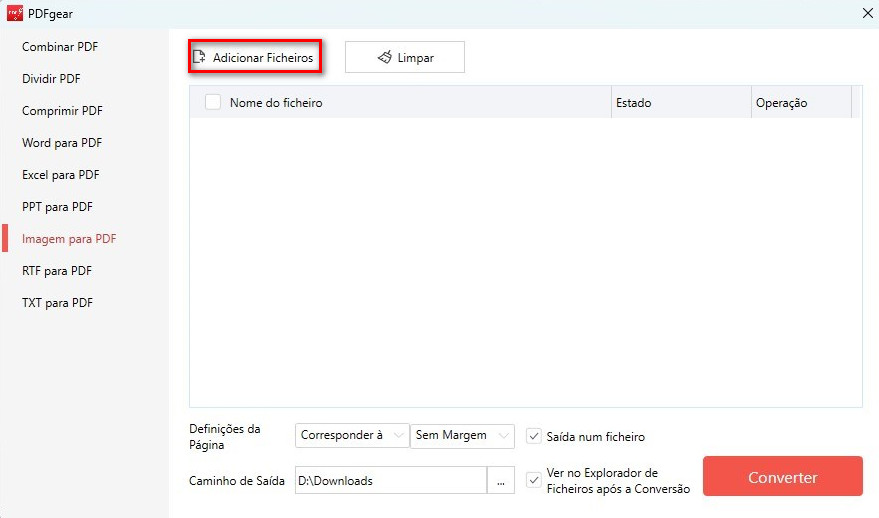Expand the Corresponder à page size dropdown
The image size is (879, 518).
pos(352,436)
